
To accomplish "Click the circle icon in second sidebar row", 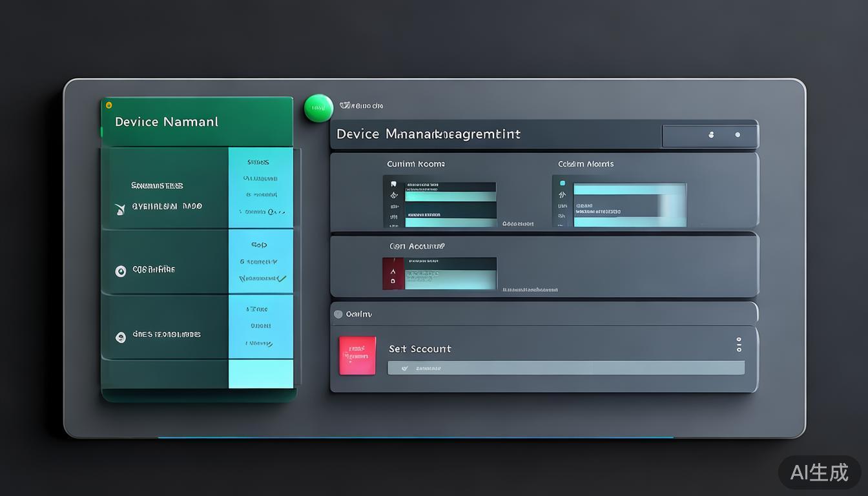I will (x=120, y=271).
